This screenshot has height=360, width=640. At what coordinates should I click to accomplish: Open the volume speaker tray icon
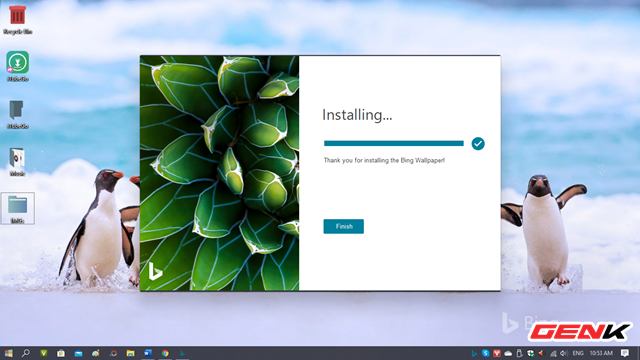point(564,353)
